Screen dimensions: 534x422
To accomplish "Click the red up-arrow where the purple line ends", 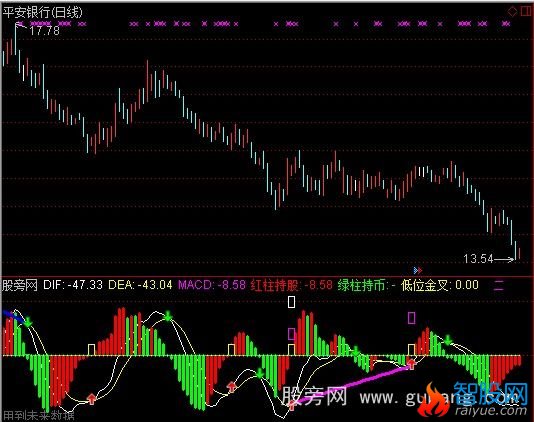I will (x=411, y=364).
